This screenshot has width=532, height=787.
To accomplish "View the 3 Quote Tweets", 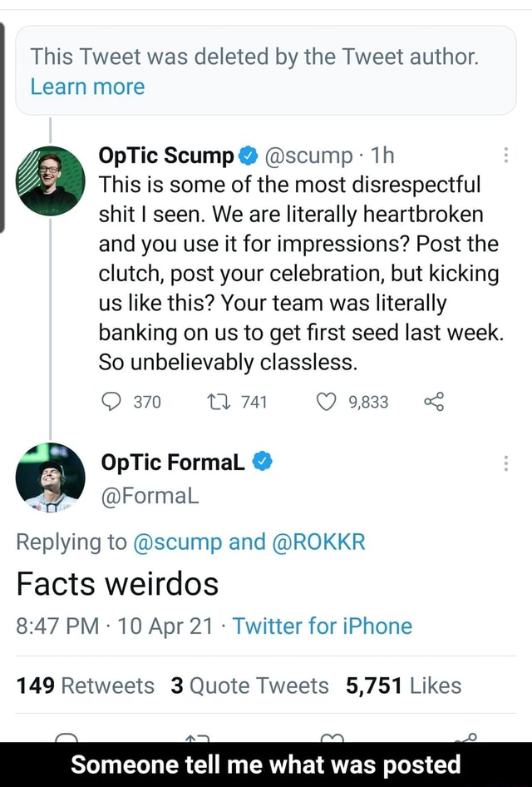I will point(249,685).
